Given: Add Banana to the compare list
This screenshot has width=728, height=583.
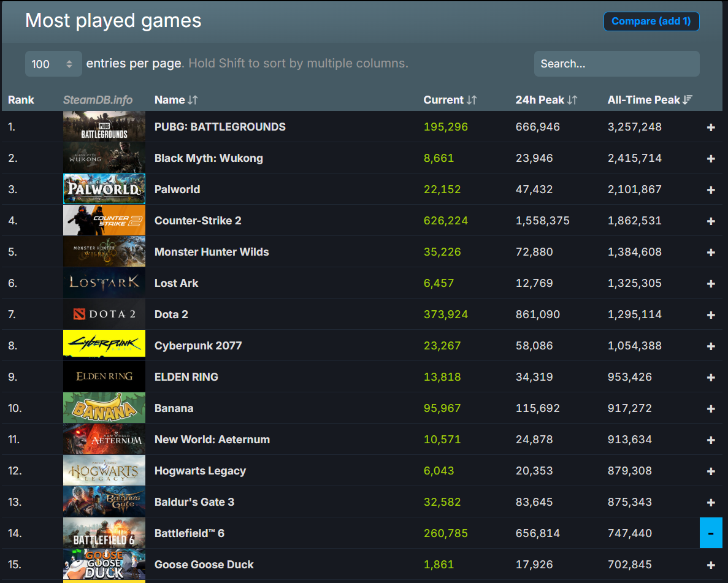Looking at the screenshot, I should click(711, 409).
